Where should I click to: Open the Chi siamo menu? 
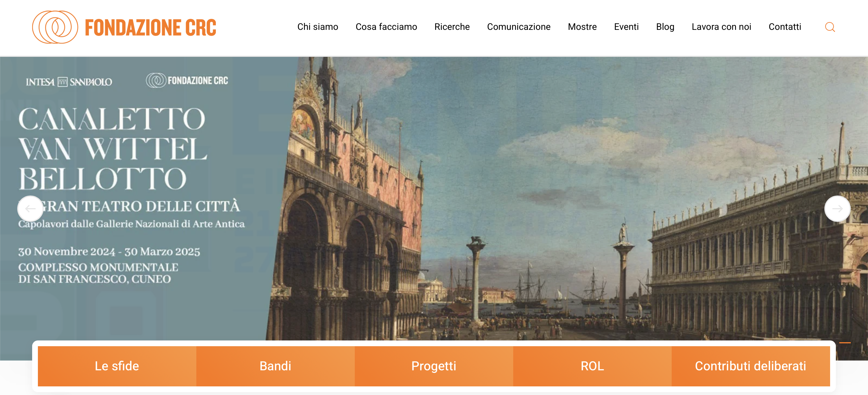tap(317, 27)
